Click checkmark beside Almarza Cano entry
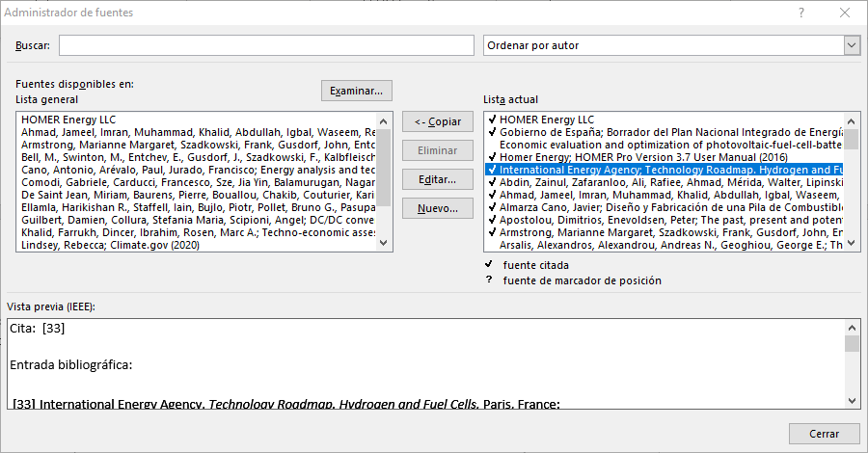868x453 pixels. coord(492,207)
